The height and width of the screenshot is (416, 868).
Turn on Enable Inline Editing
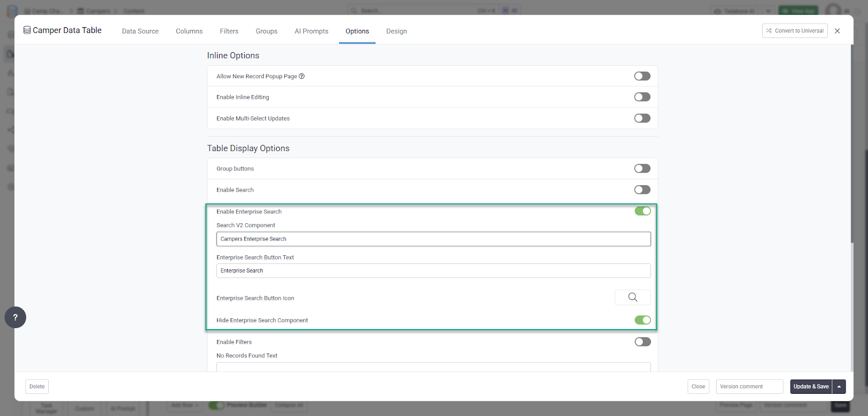tap(642, 97)
